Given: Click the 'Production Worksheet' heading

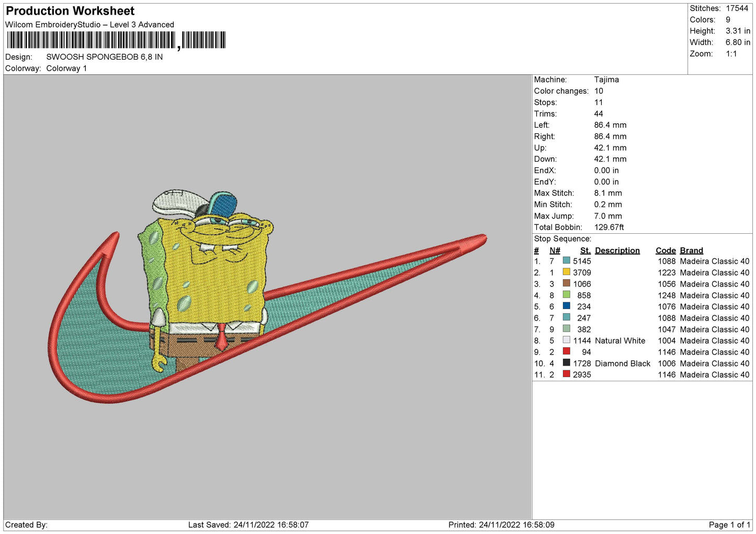Looking at the screenshot, I should 70,11.
